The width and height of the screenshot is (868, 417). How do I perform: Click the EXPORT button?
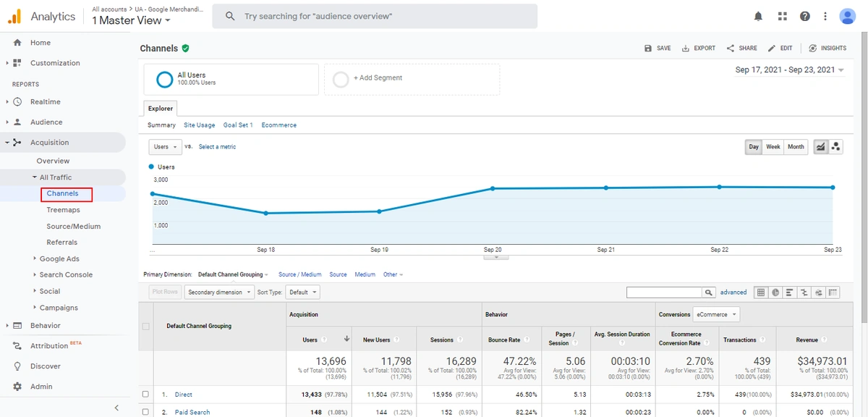698,48
